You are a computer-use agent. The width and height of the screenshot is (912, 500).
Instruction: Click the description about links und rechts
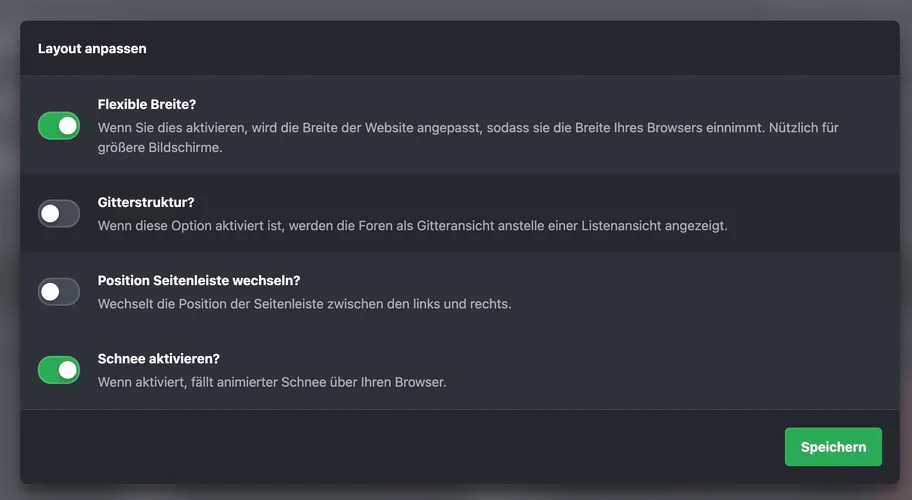pyautogui.click(x=304, y=304)
